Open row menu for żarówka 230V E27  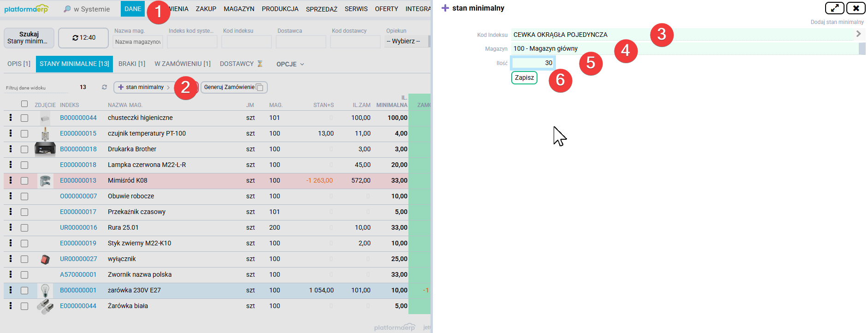[x=11, y=290]
